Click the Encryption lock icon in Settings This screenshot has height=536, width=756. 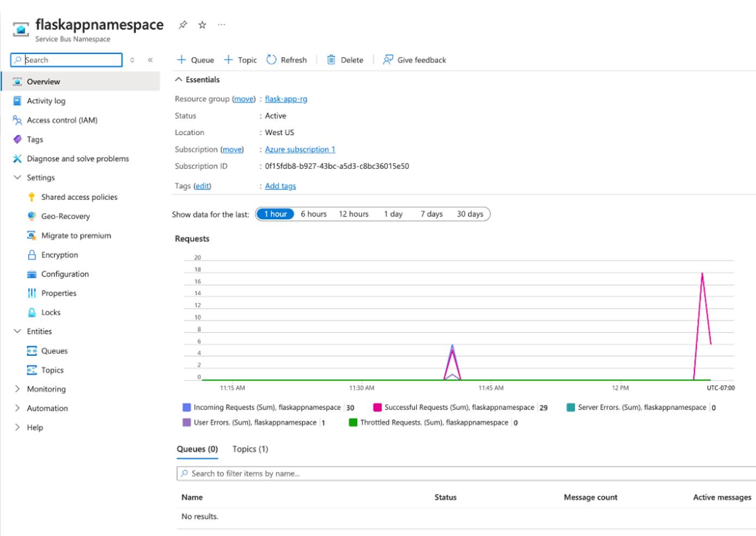click(31, 255)
